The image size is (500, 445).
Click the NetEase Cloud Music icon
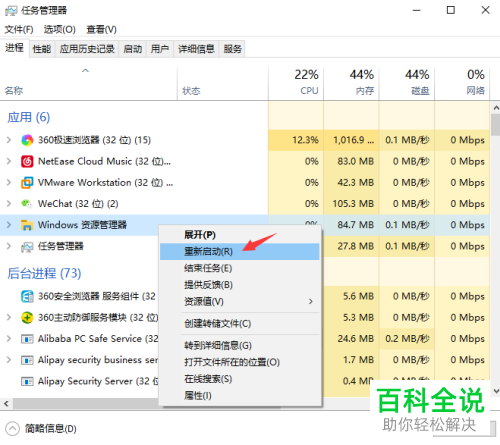(27, 161)
